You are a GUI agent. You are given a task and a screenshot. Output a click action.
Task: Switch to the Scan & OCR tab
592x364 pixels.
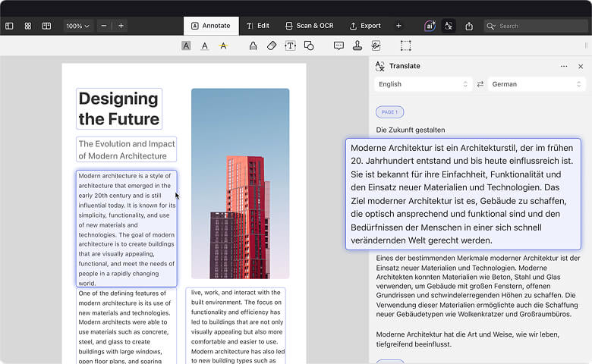click(309, 26)
